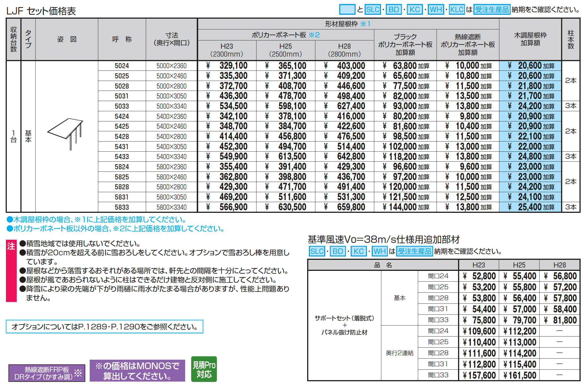The height and width of the screenshot is (392, 586).
Task: Click the LJF セット価格表 title
Action: 41,11
